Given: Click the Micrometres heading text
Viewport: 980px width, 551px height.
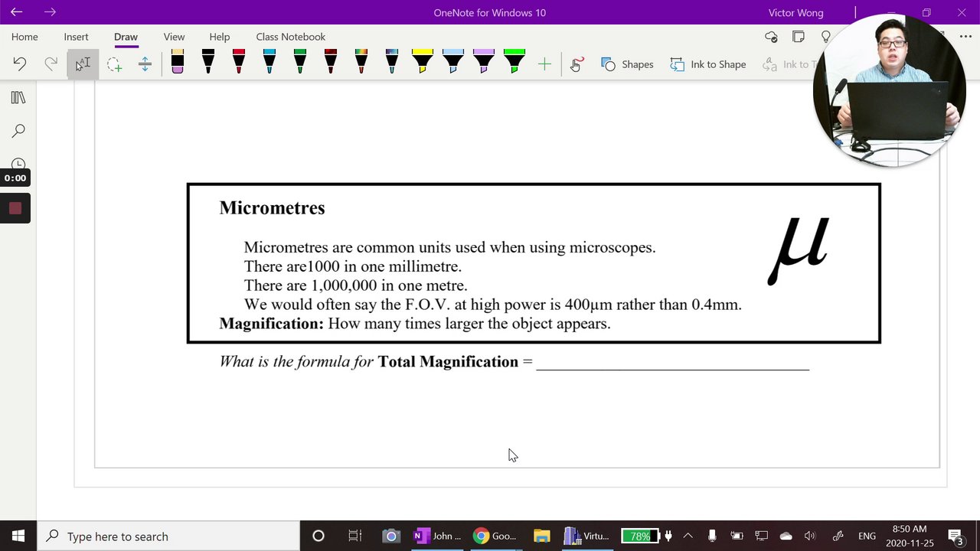Looking at the screenshot, I should click(x=272, y=208).
